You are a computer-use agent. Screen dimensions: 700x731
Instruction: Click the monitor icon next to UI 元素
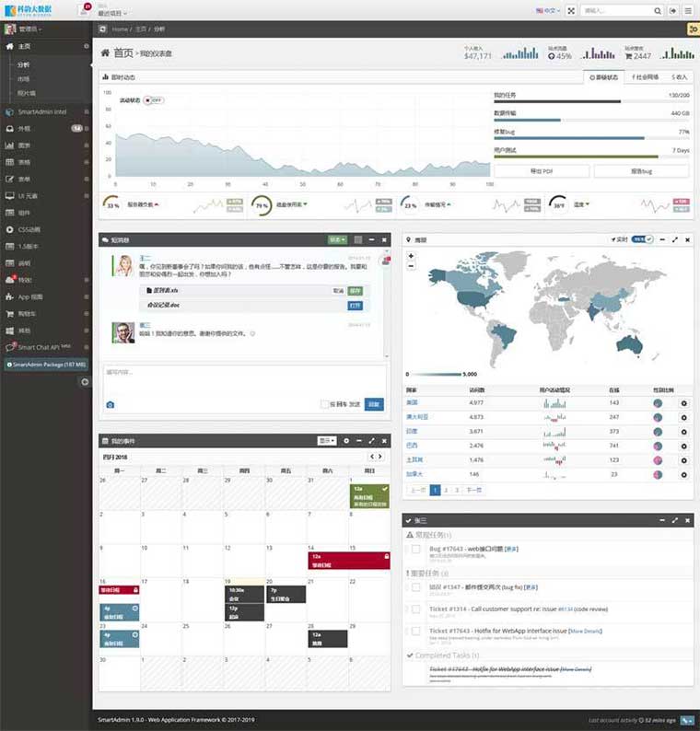[9, 196]
